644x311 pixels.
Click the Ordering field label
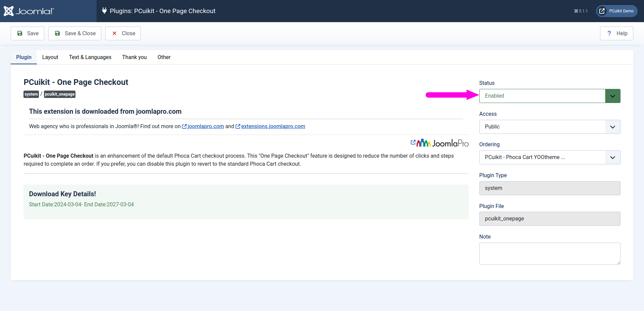click(489, 145)
